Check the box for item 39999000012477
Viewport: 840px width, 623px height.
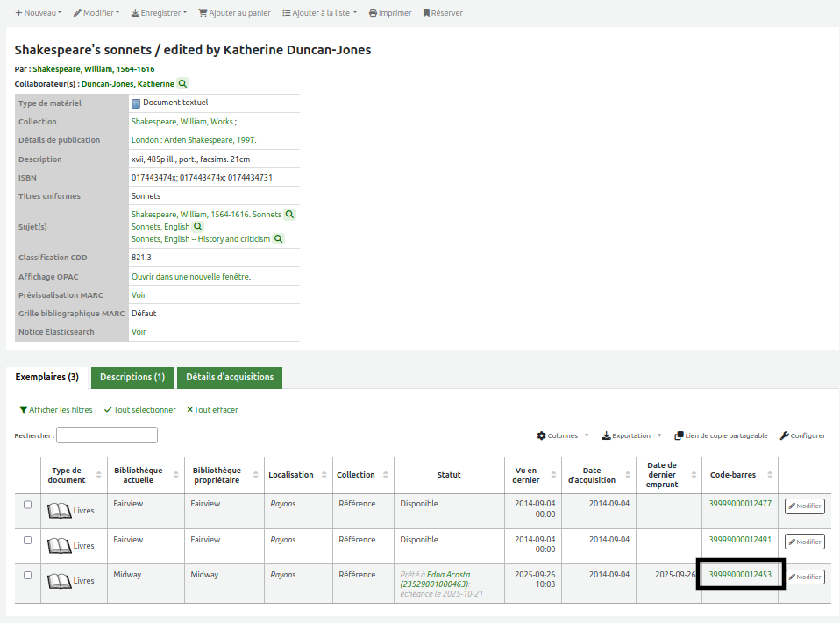(x=28, y=505)
